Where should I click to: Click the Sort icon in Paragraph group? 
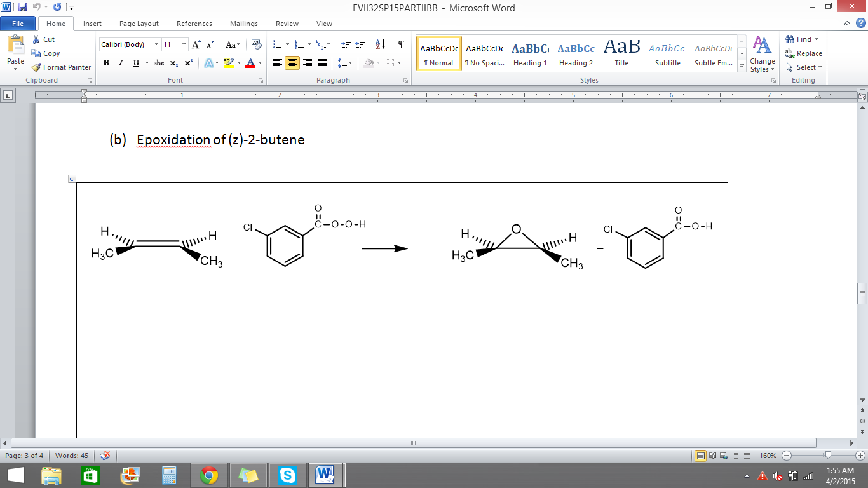(381, 44)
